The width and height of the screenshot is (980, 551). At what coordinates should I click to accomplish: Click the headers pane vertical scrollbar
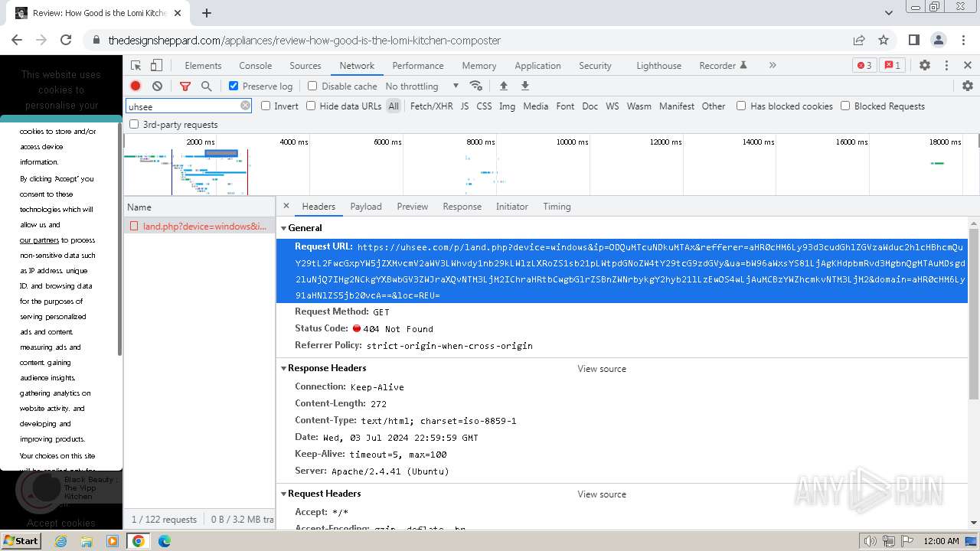coord(974,314)
